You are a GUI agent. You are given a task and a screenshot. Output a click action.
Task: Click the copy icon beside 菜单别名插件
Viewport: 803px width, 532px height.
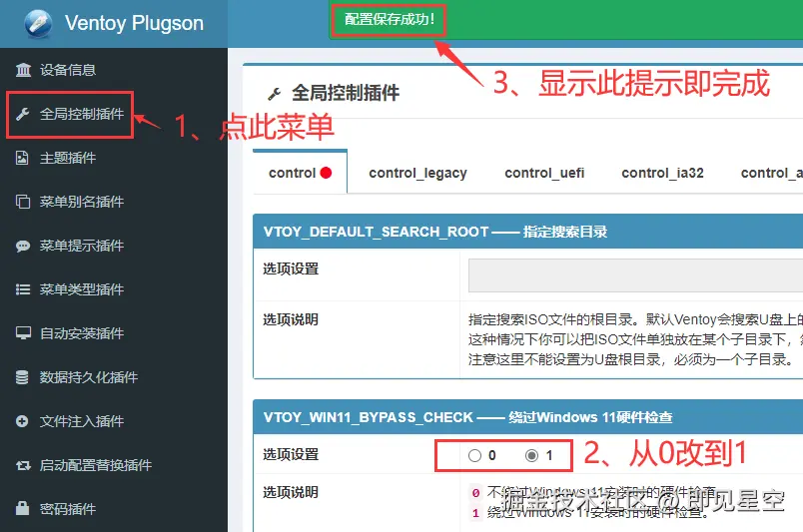(x=23, y=202)
